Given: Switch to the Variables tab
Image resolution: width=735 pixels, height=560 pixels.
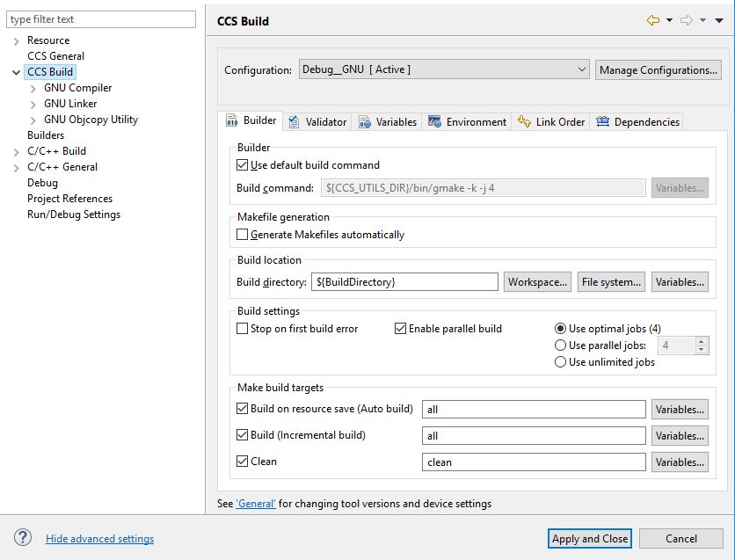Looking at the screenshot, I should point(388,122).
